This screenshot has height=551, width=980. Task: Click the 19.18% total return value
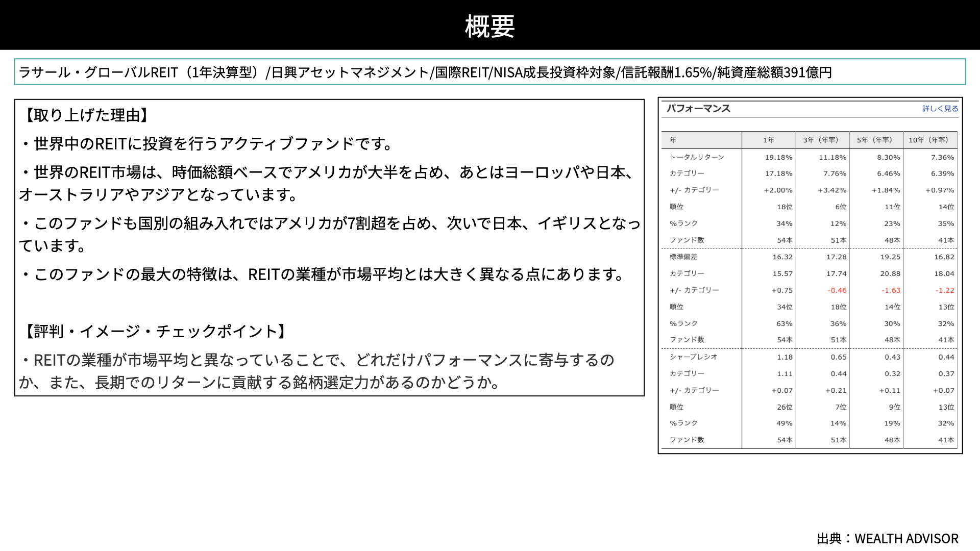coord(778,157)
